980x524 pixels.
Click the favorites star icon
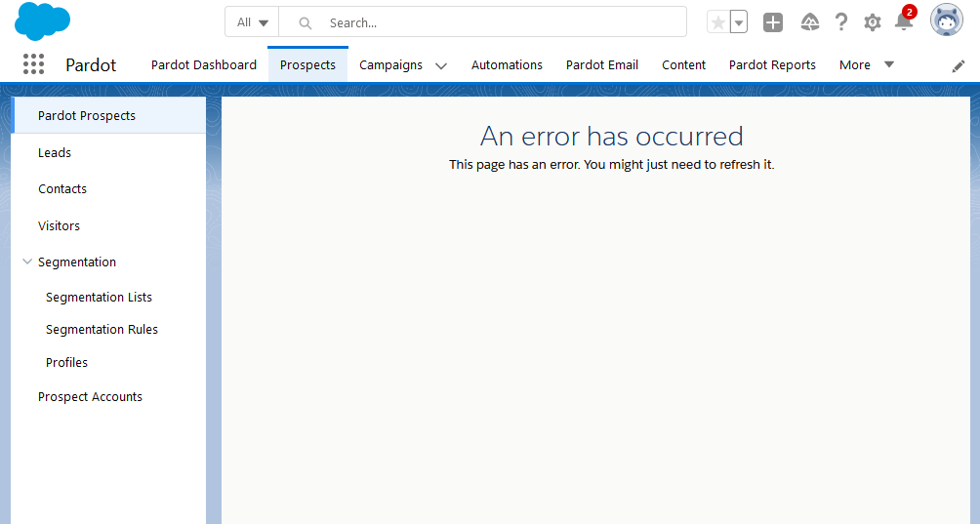718,23
